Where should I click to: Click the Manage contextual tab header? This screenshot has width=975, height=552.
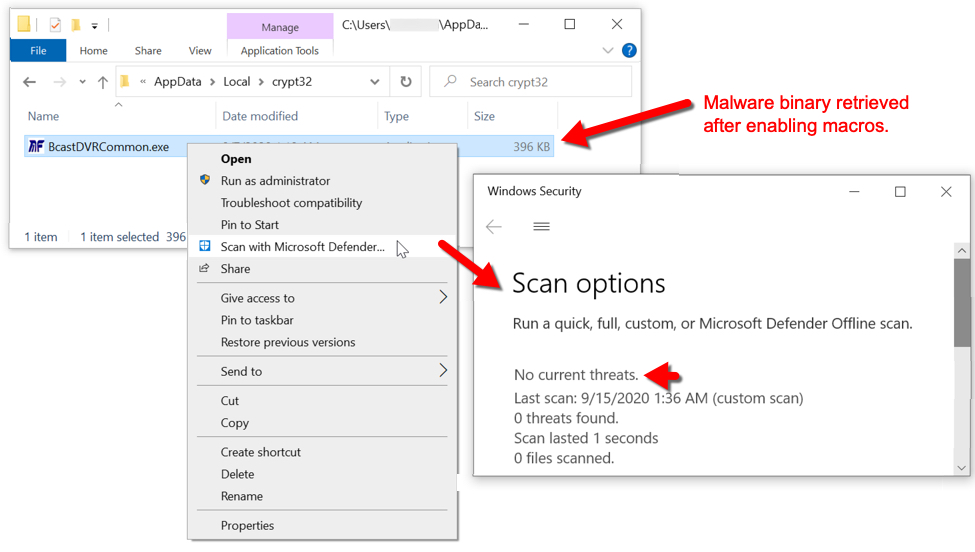click(x=280, y=27)
